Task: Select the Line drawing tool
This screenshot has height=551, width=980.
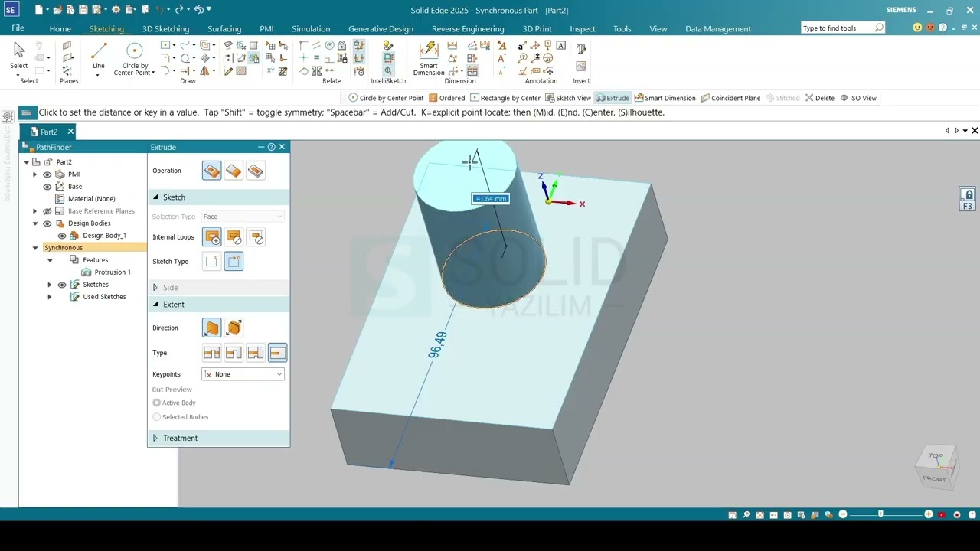Action: (99, 55)
